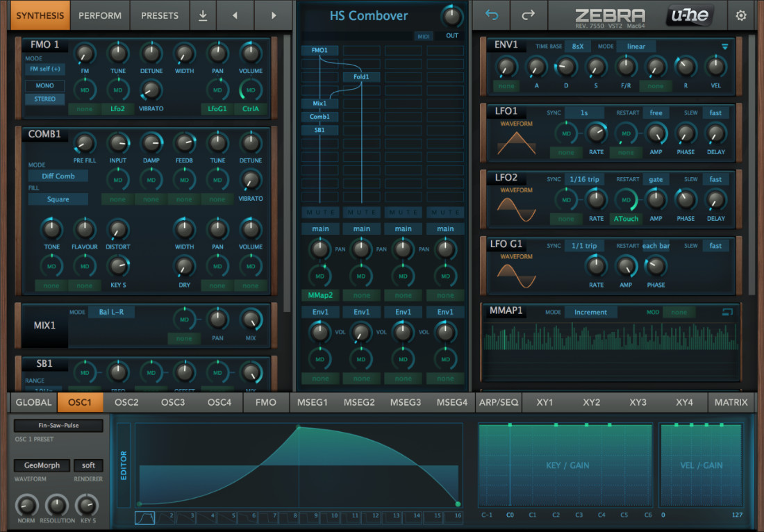Screen dimensions: 764x532
Task: Click the MMap2 modulation source button
Action: pyautogui.click(x=319, y=295)
